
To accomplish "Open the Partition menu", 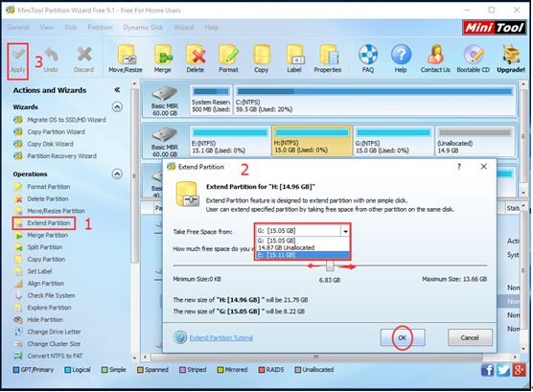I will (x=100, y=28).
